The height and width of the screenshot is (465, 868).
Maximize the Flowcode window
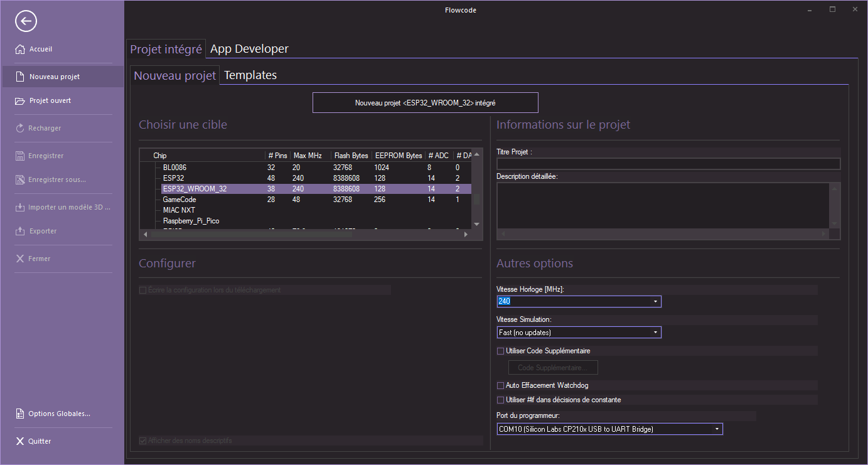(x=832, y=9)
